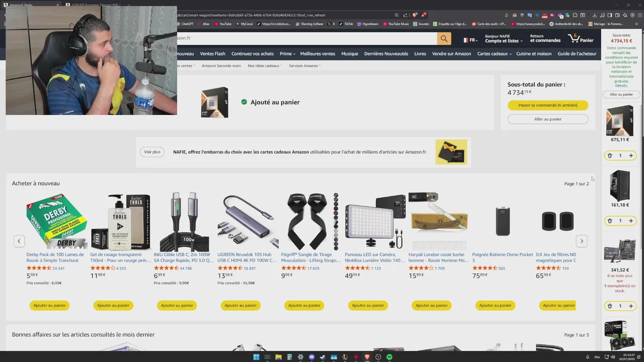The width and height of the screenshot is (644, 362).
Task: Expand Cartes cadeaux dropdown in nav
Action: coord(494,54)
